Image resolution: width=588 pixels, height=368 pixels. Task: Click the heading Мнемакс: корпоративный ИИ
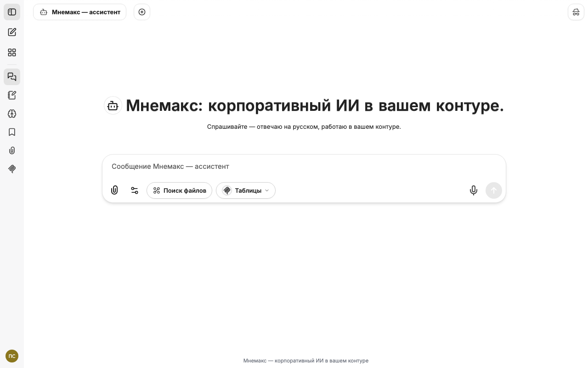(315, 105)
